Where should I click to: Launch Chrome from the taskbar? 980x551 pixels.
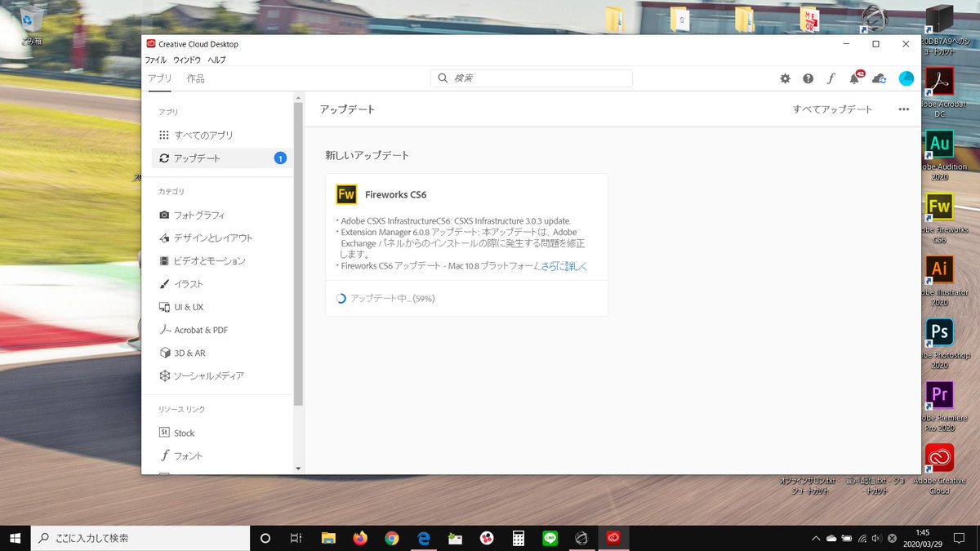click(392, 538)
